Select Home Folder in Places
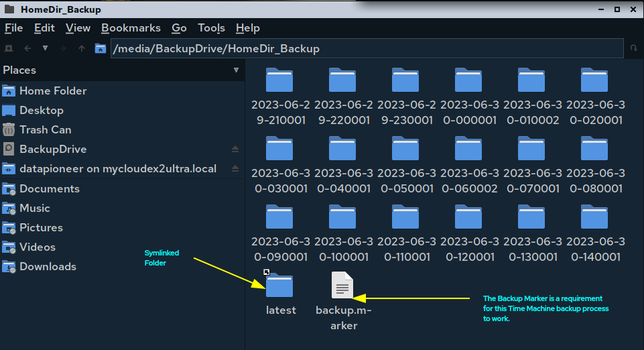The image size is (644, 350). tap(123, 91)
